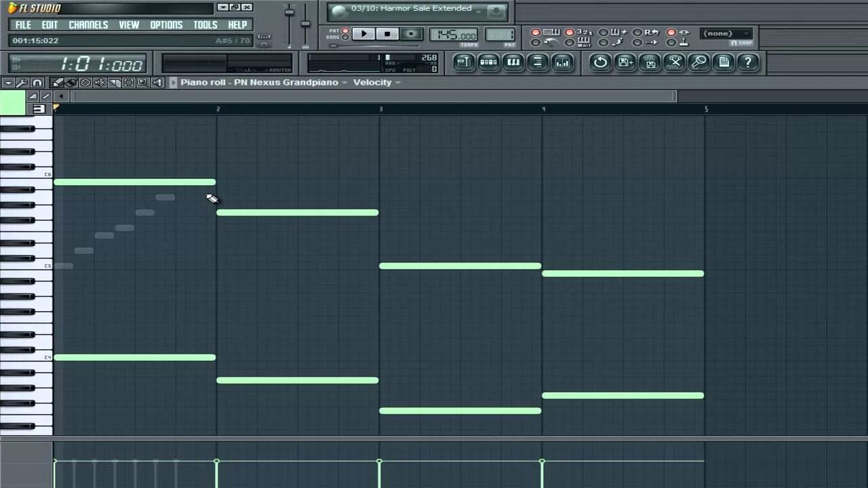Click the C5 piano key
The image size is (868, 488).
point(26,266)
